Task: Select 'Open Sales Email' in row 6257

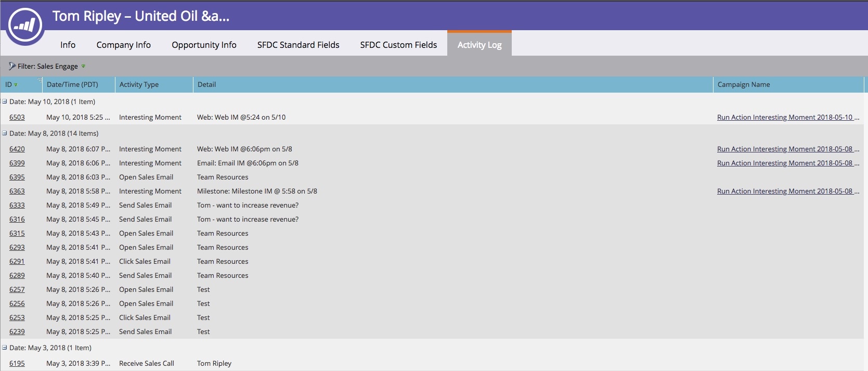Action: (x=146, y=289)
